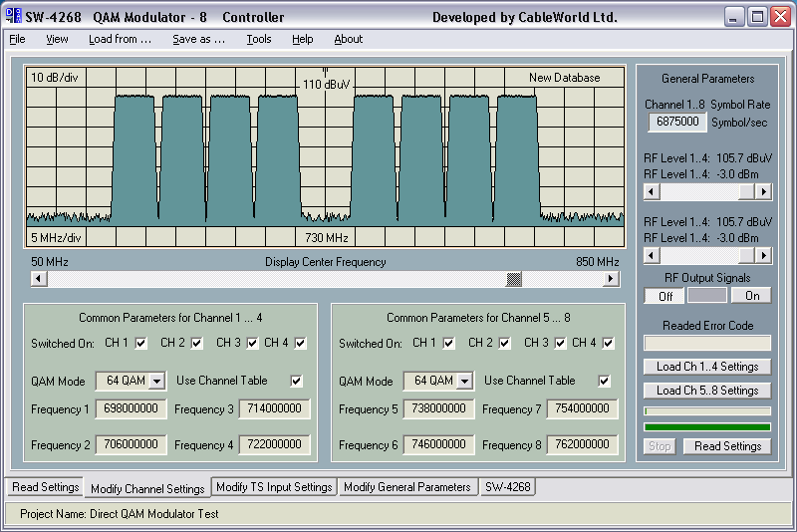Viewport: 797px width, 532px height.
Task: Switch to Modify TS Input Settings tab
Action: click(274, 487)
